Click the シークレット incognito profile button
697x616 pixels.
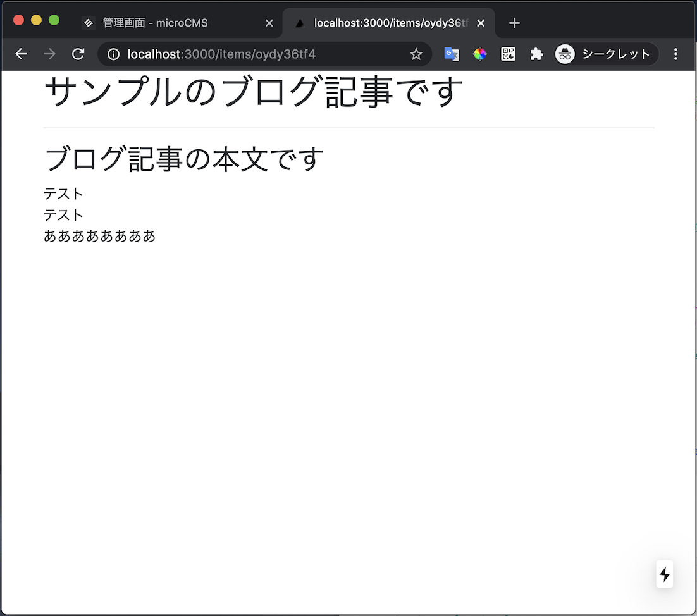[606, 54]
